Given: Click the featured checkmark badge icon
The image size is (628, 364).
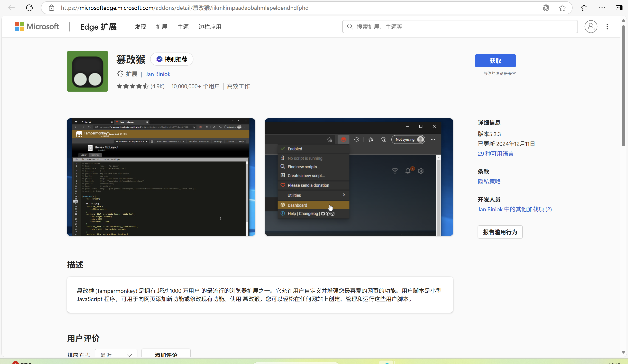Looking at the screenshot, I should [x=159, y=59].
